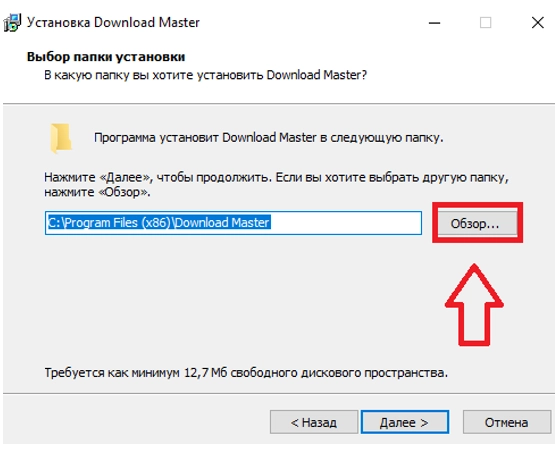Image resolution: width=555 pixels, height=450 pixels.
Task: Click the Установка Download Master window title
Action: click(x=113, y=22)
